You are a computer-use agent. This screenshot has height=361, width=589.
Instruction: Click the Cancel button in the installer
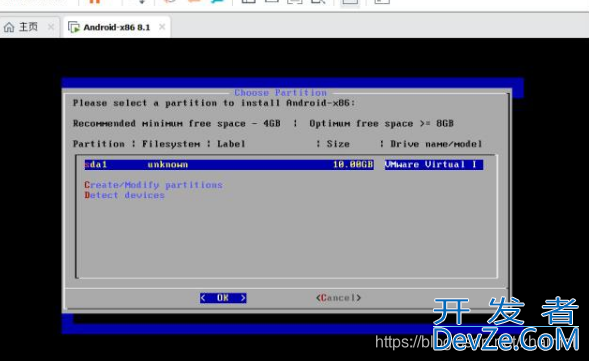coord(338,298)
